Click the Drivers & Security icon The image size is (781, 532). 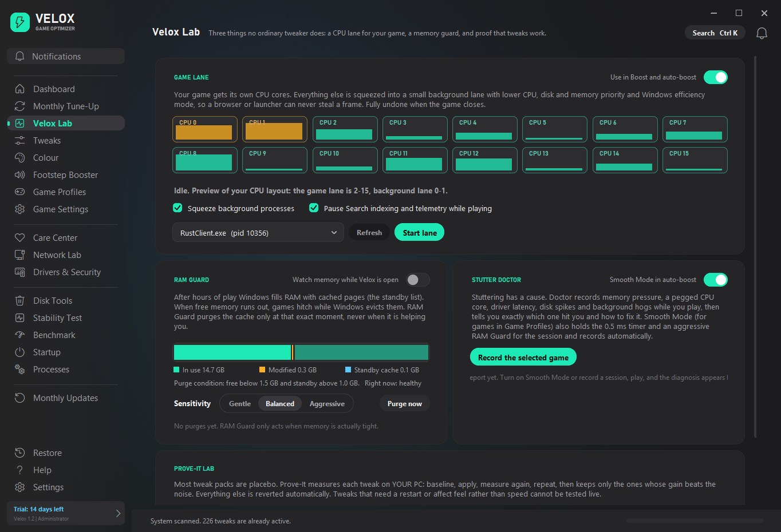click(x=20, y=272)
